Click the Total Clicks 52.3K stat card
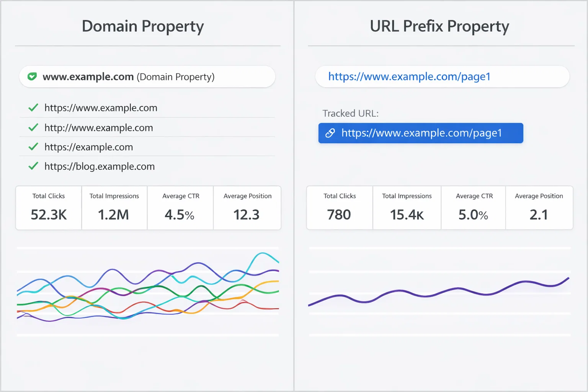This screenshot has width=588, height=392. (x=48, y=208)
